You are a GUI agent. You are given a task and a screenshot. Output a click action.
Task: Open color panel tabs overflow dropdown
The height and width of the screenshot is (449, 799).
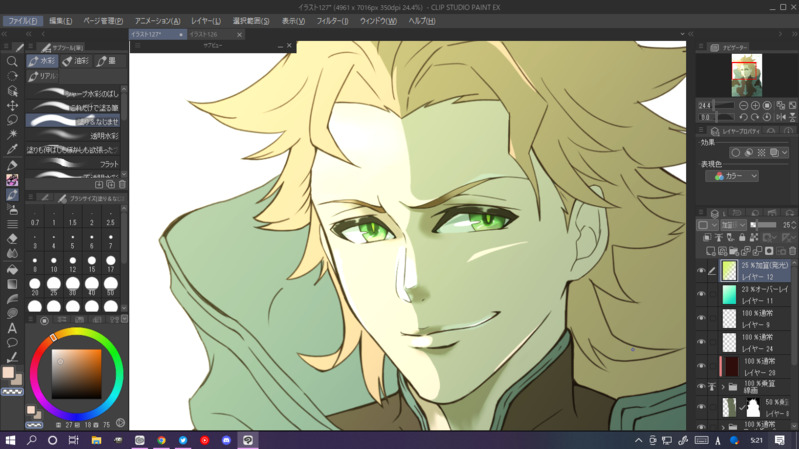[x=124, y=319]
